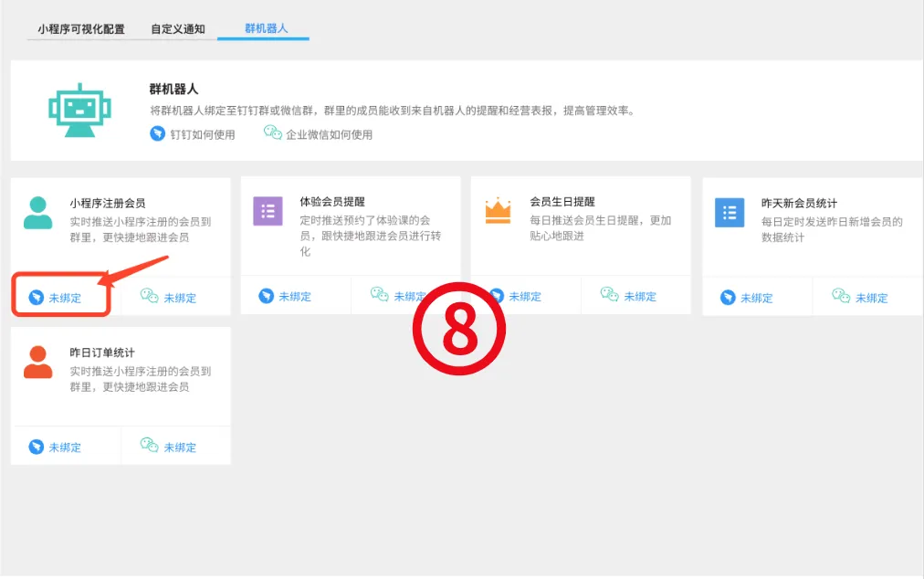Click the blue 昨天新会员统计 list icon

729,213
